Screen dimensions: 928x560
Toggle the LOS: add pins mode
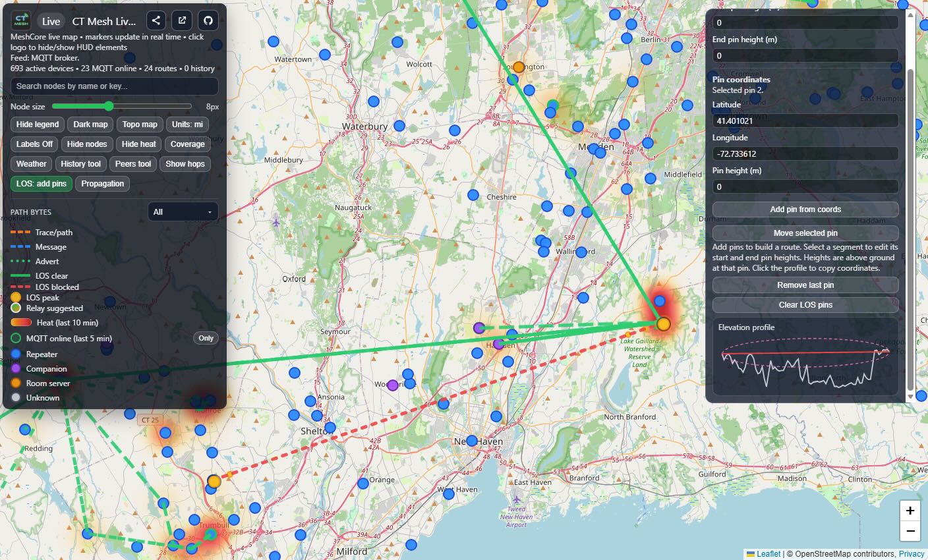coord(42,184)
